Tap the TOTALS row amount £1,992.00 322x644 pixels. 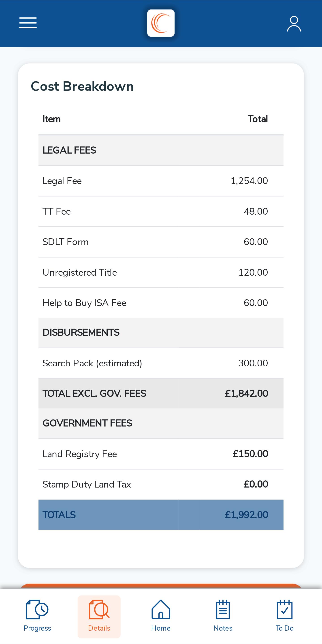(246, 515)
